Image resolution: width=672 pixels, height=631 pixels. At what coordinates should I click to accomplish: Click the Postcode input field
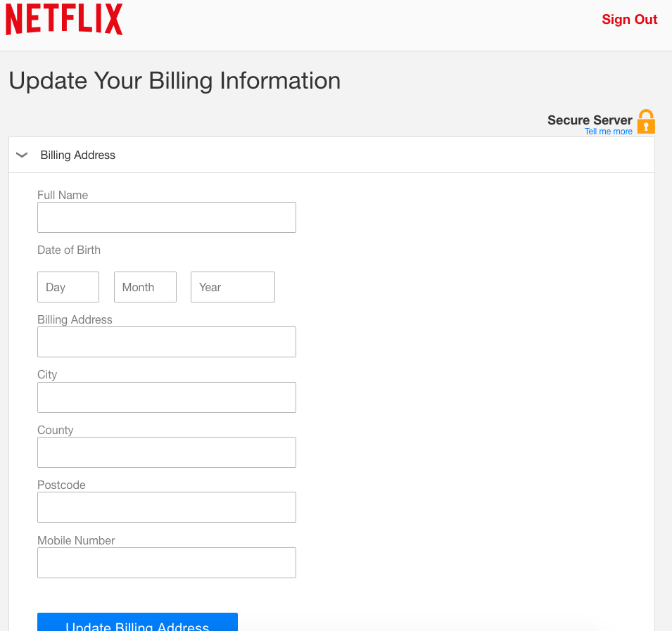[167, 507]
